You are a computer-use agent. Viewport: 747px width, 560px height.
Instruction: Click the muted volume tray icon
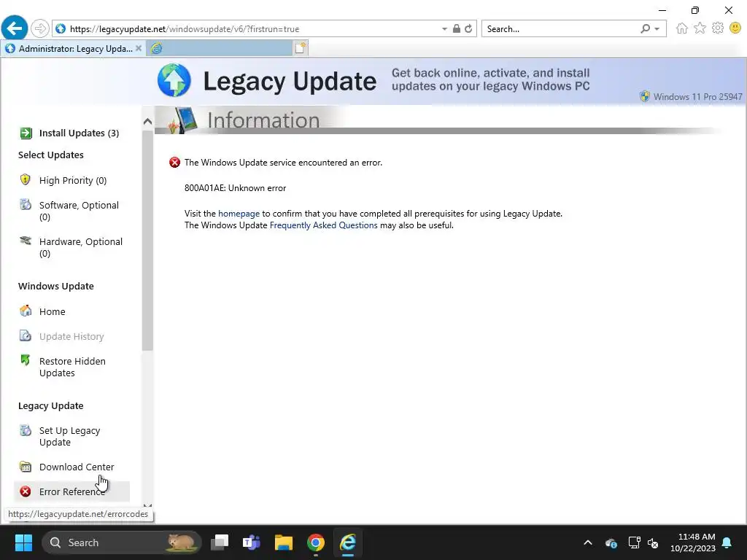pos(653,542)
